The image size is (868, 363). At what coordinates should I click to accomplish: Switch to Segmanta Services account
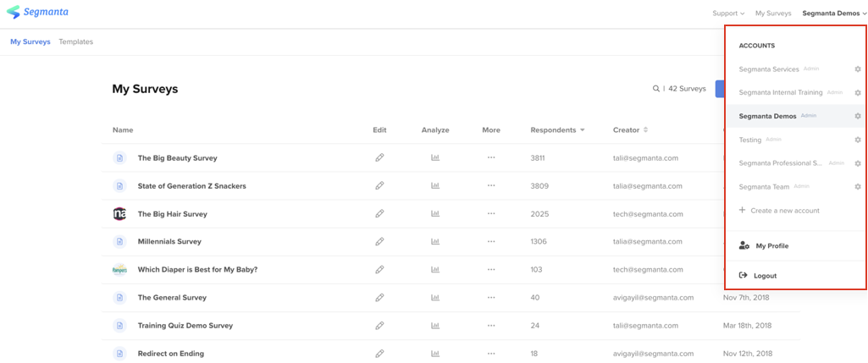point(768,69)
